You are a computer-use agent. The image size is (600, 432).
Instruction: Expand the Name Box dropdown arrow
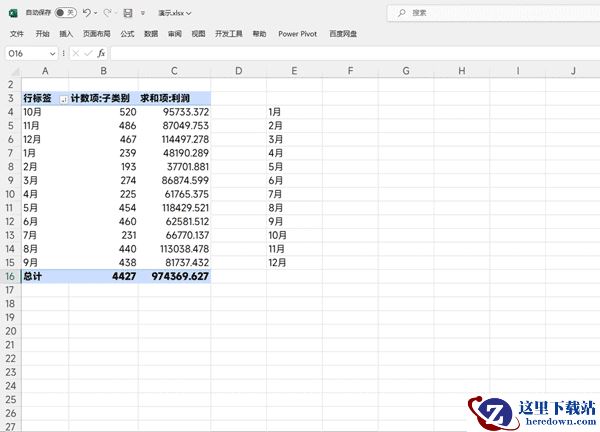click(52, 54)
